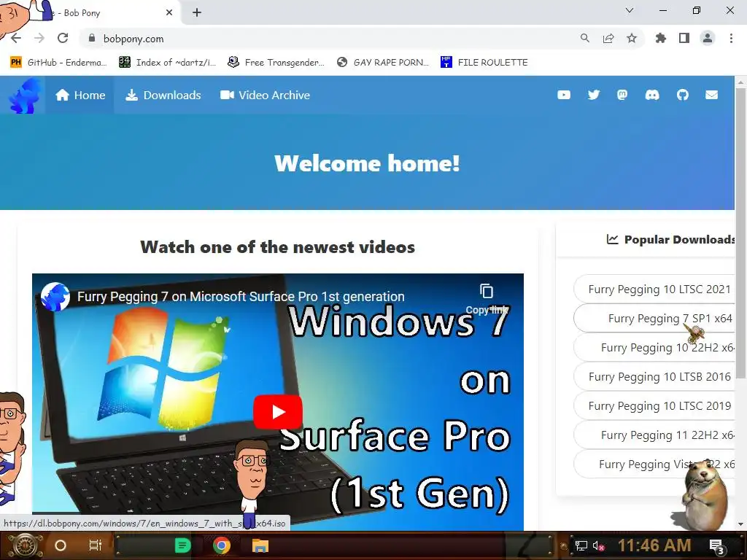
Task: Go to the Home nav item
Action: pyautogui.click(x=80, y=95)
